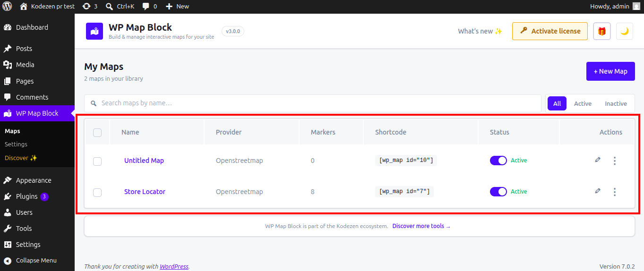Viewport: 644px width, 271px height.
Task: Click the Howdy, admin account text
Action: click(610, 6)
